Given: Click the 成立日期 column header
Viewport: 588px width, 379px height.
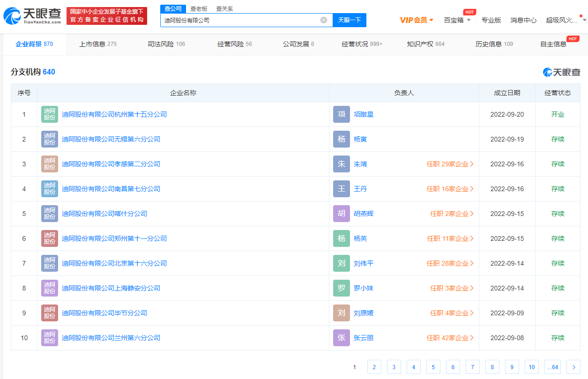Looking at the screenshot, I should 507,93.
